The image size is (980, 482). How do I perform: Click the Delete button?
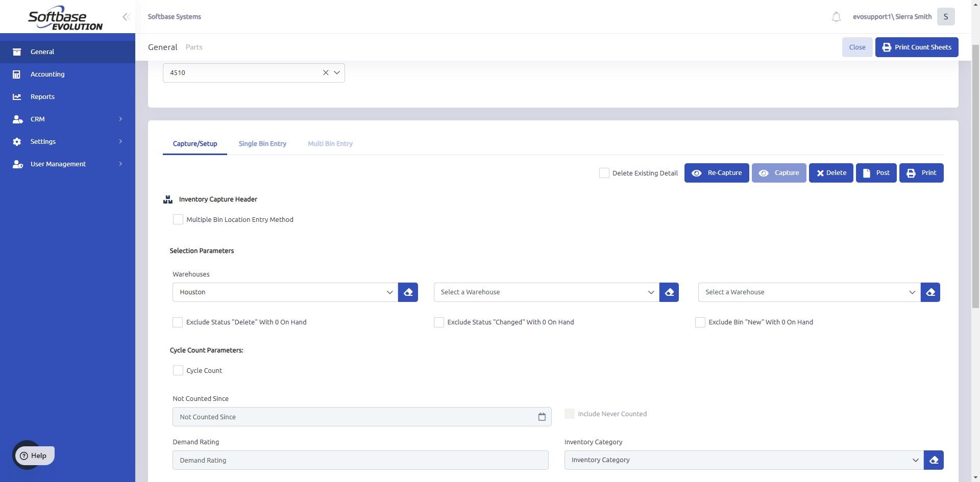coord(831,173)
